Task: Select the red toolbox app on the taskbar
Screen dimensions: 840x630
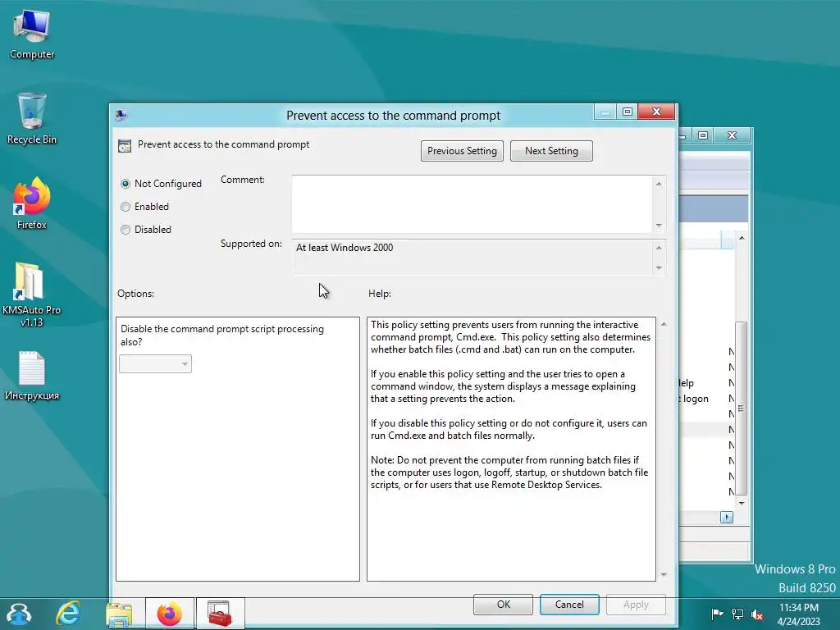Action: point(220,614)
